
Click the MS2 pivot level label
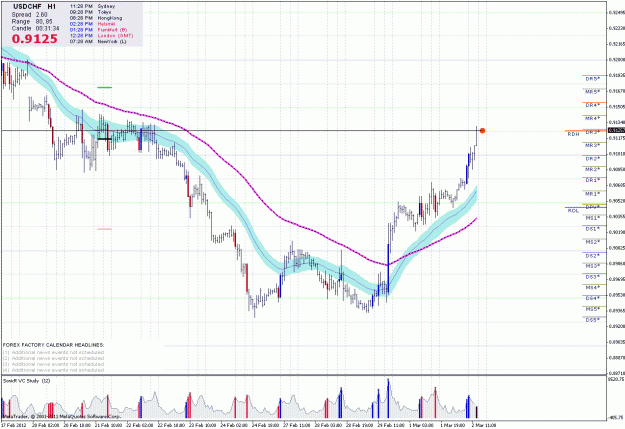tap(593, 242)
